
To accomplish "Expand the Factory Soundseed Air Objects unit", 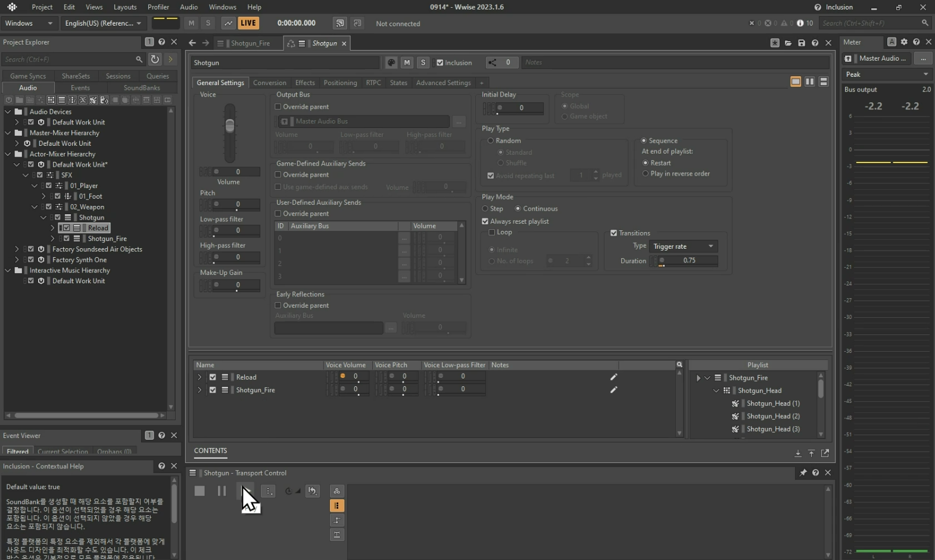I will point(17,249).
